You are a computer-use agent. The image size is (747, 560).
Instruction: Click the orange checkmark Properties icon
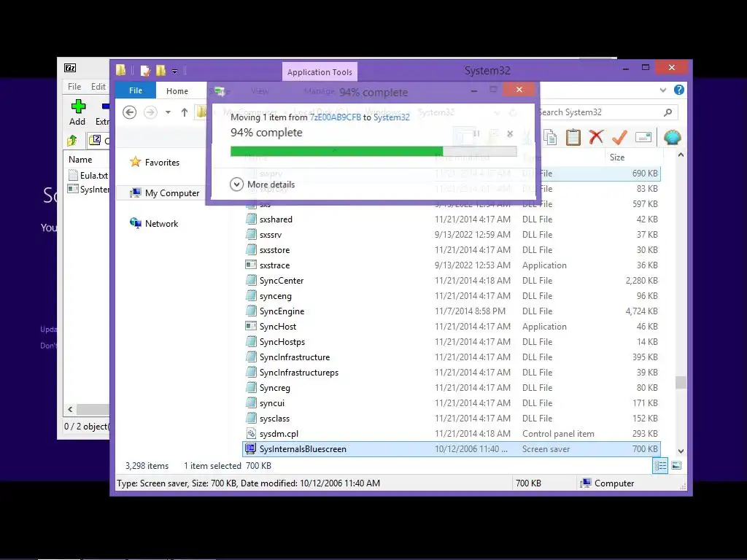pyautogui.click(x=619, y=137)
